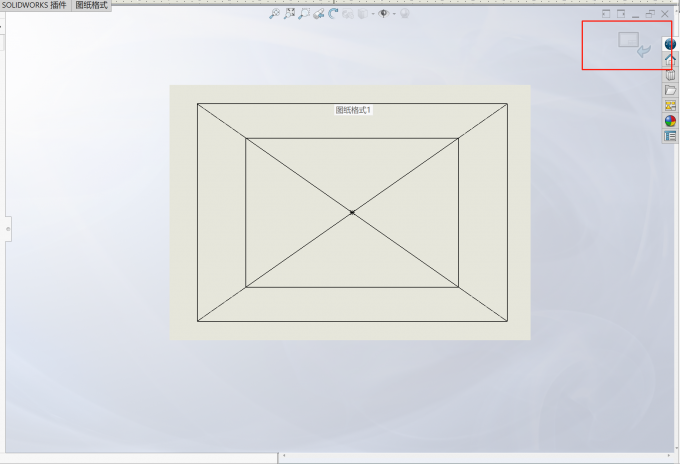This screenshot has width=680, height=464.
Task: Restore down the drawing document window
Action: pos(650,14)
